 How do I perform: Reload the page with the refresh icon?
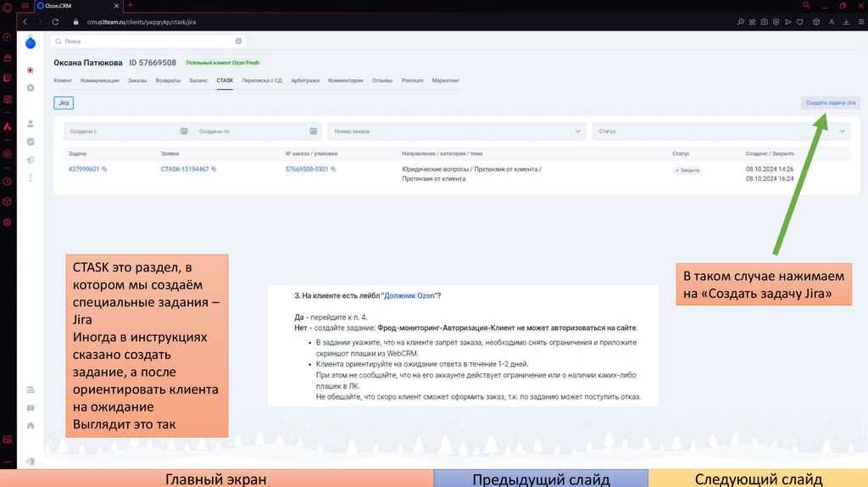[x=55, y=22]
